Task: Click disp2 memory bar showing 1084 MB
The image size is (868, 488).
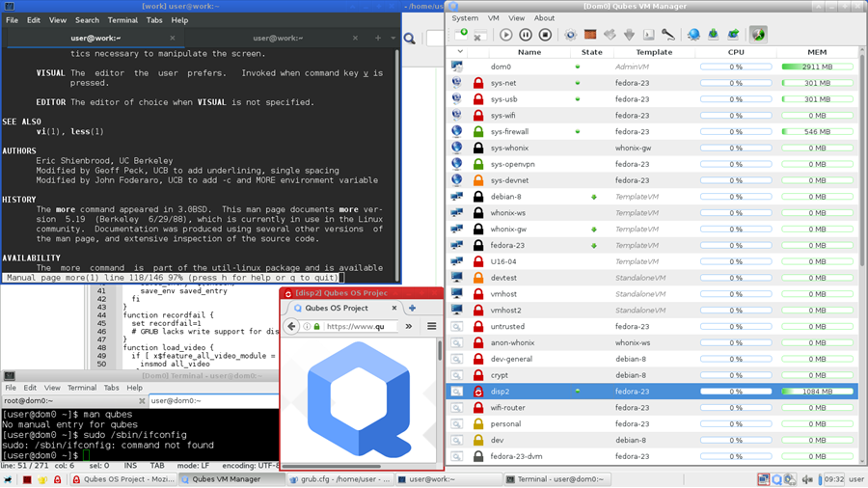Action: click(x=817, y=392)
